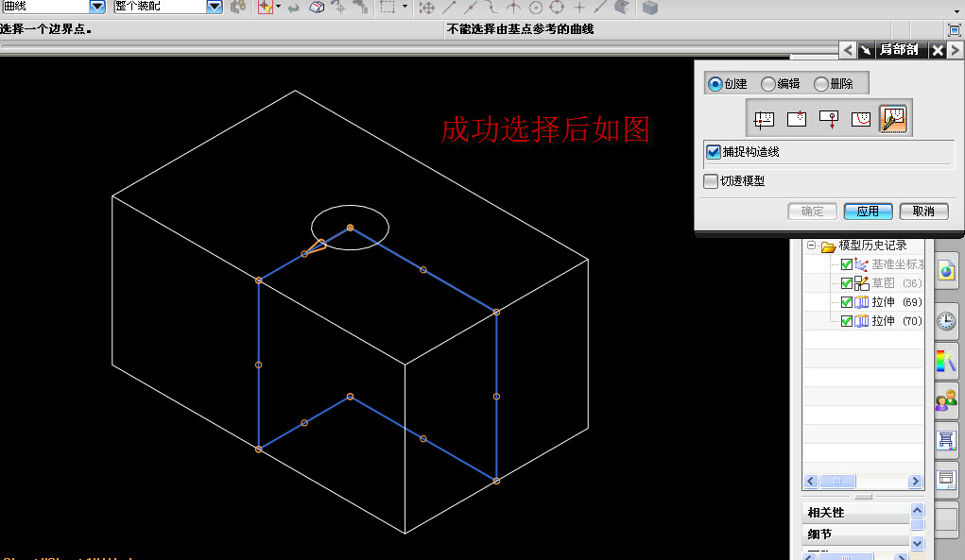Click the gray cube icon in toolbar

pyautogui.click(x=650, y=8)
